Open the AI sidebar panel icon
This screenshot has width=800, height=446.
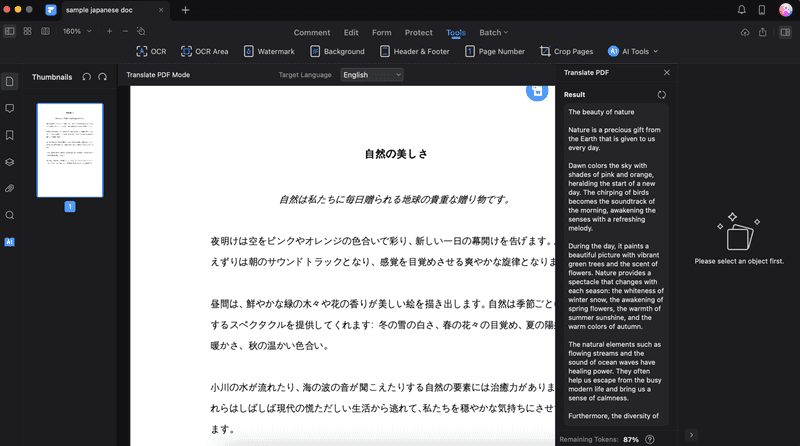10,242
